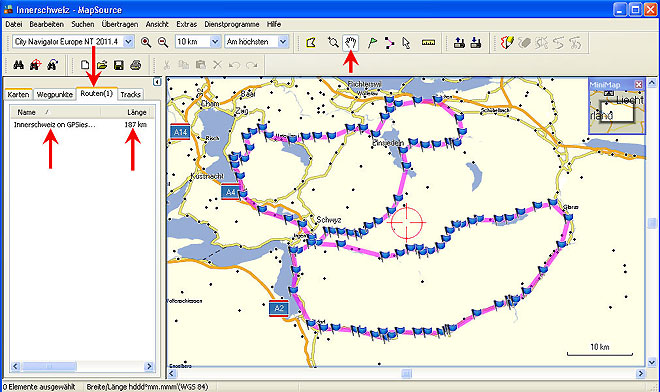Click the recently found places icon
Image resolution: width=660 pixels, height=392 pixels.
[52, 65]
